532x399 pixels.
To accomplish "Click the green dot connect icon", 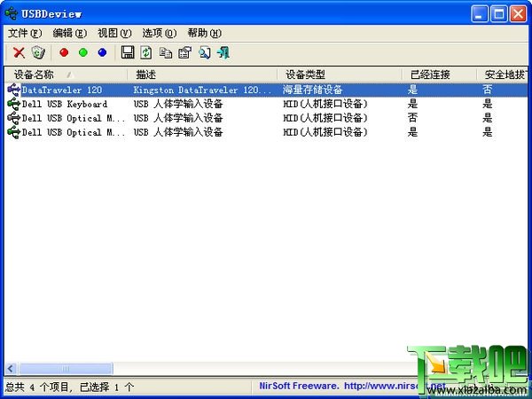I will click(83, 52).
